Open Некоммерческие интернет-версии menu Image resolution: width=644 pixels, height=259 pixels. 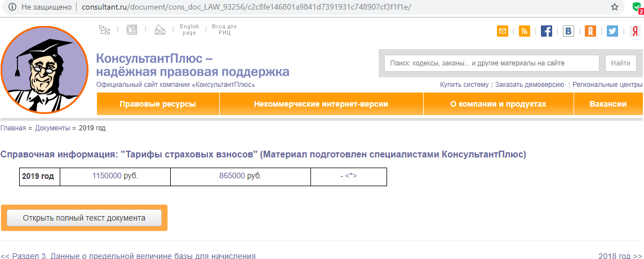[321, 104]
